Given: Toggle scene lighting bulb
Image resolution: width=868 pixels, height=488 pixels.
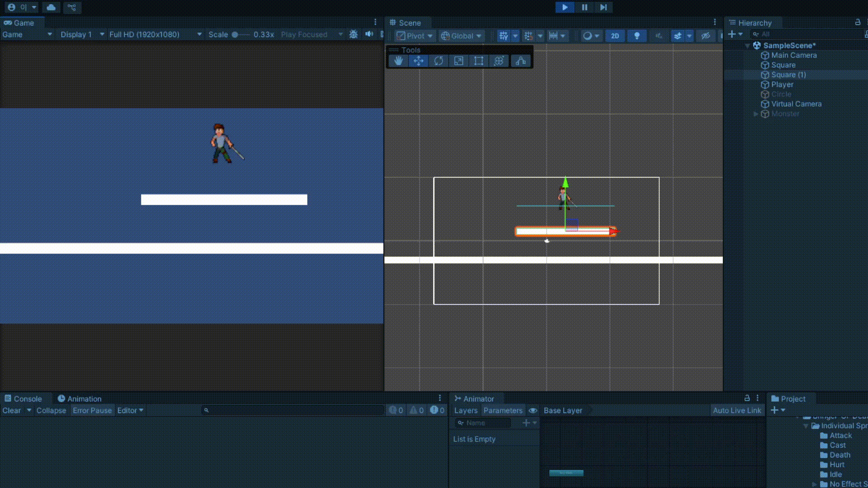Looking at the screenshot, I should pyautogui.click(x=637, y=36).
